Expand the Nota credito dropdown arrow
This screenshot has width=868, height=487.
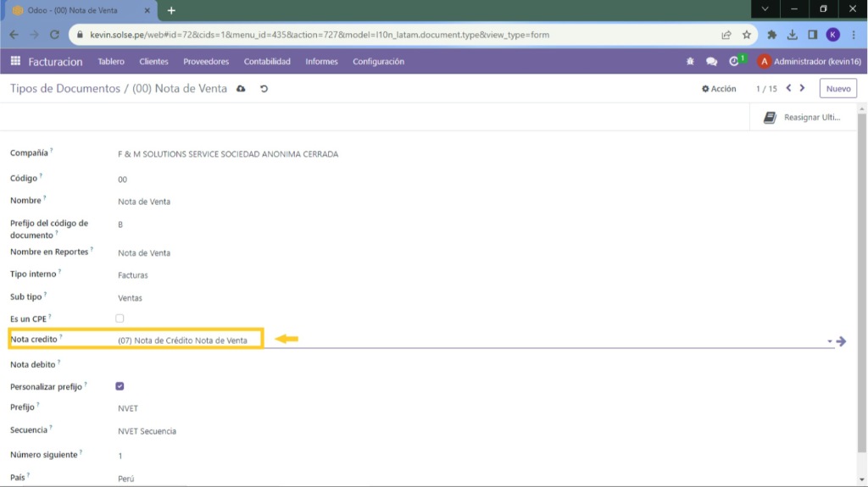[829, 341]
